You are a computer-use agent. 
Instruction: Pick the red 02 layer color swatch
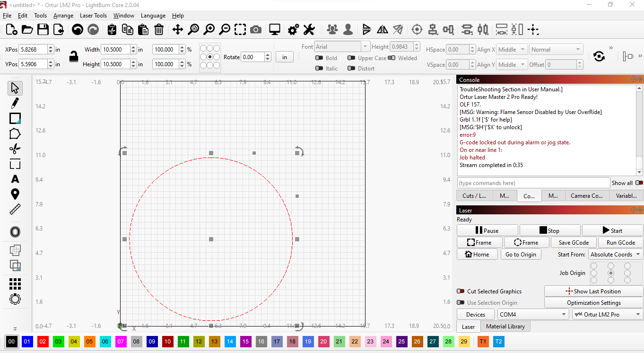[x=43, y=341]
